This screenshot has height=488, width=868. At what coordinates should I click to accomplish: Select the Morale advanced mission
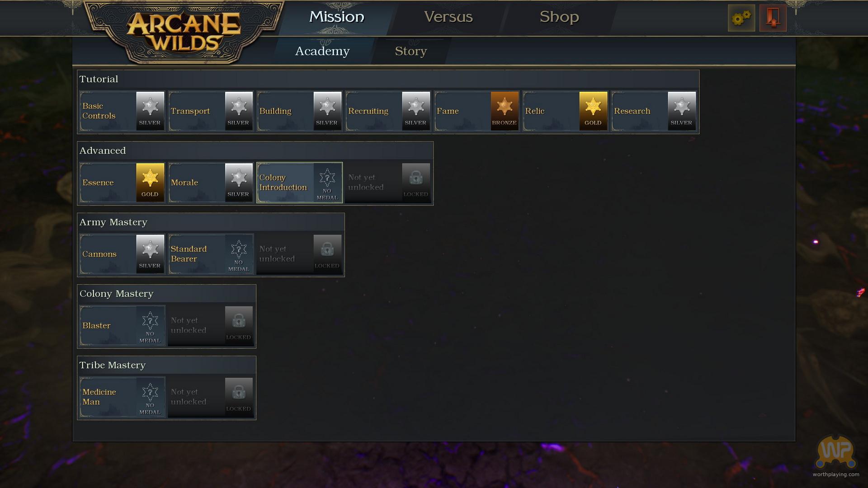click(x=211, y=183)
